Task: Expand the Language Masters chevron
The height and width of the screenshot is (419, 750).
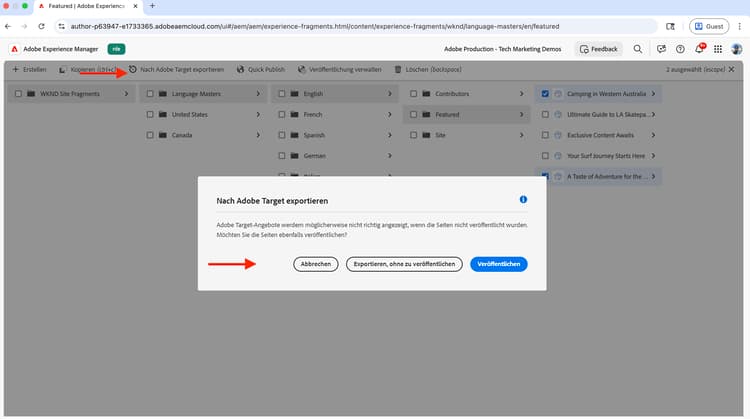Action: coord(258,94)
